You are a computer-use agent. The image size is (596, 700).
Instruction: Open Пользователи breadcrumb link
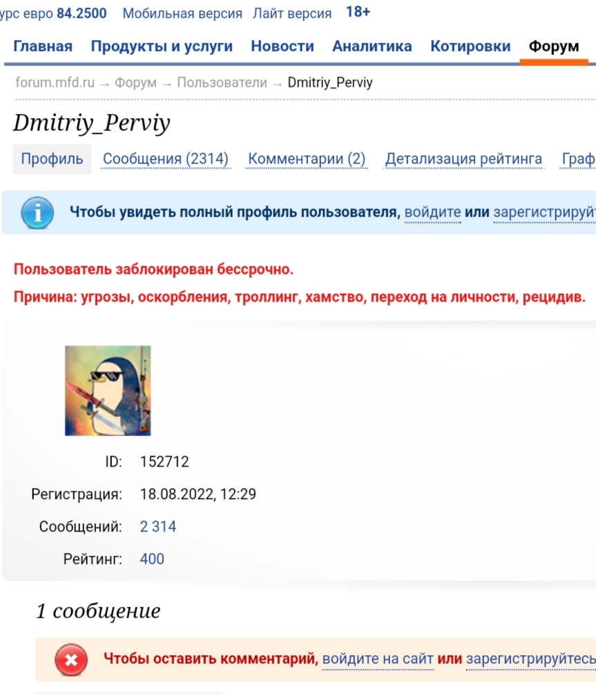pyautogui.click(x=222, y=83)
